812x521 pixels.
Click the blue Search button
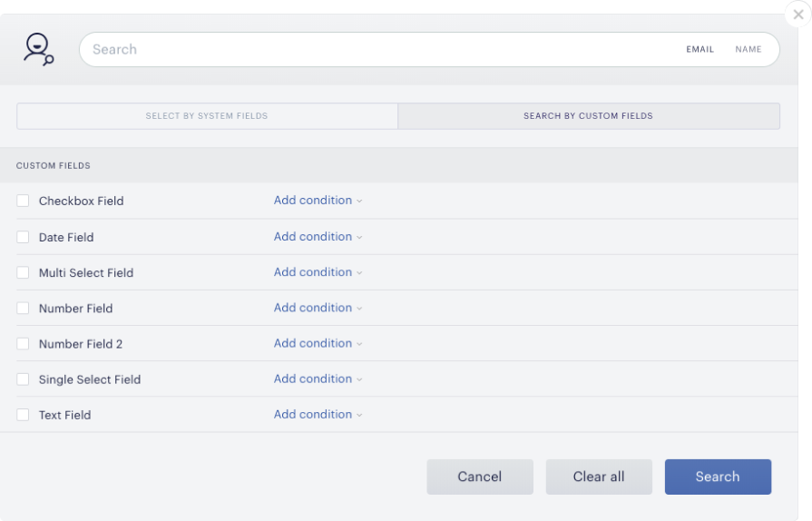[718, 477]
